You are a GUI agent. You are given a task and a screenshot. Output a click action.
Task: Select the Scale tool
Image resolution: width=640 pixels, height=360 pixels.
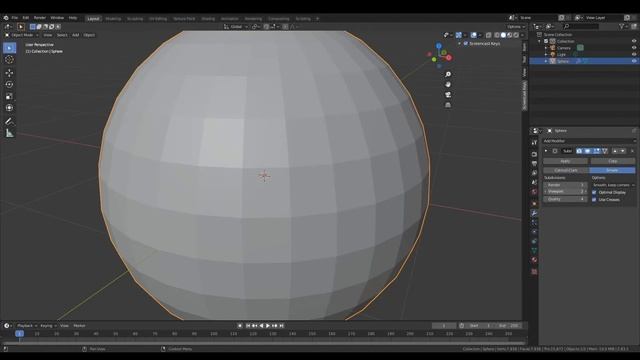click(x=9, y=96)
